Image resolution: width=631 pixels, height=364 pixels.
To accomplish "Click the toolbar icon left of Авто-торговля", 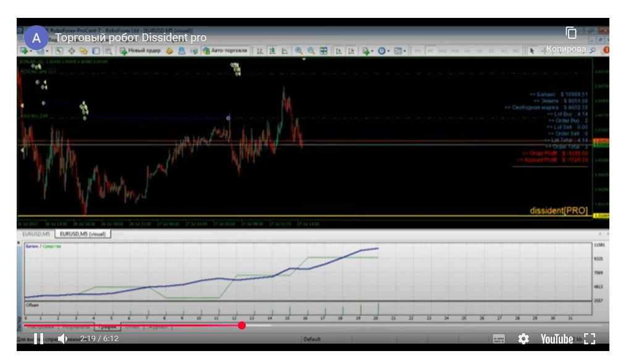I will pyautogui.click(x=194, y=51).
